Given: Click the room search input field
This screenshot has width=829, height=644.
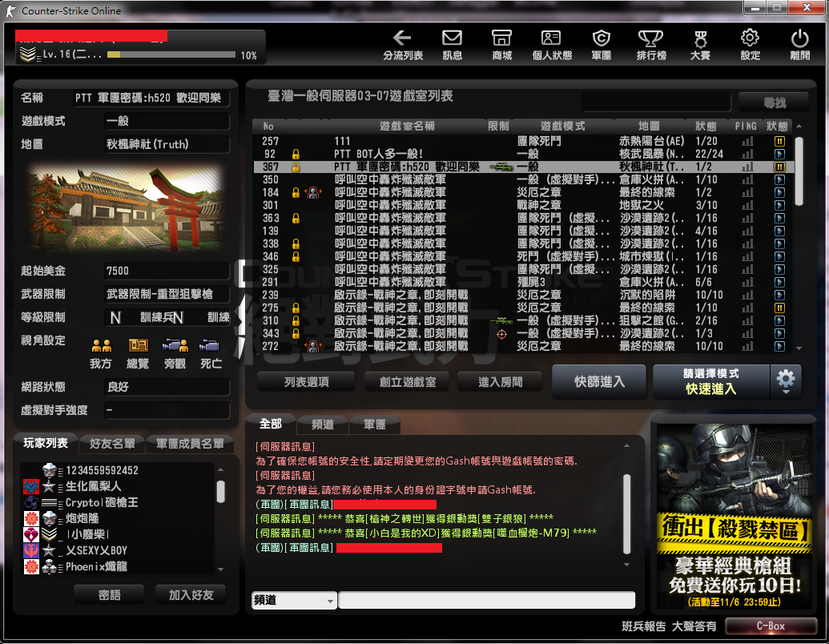Looking at the screenshot, I should coord(656,102).
